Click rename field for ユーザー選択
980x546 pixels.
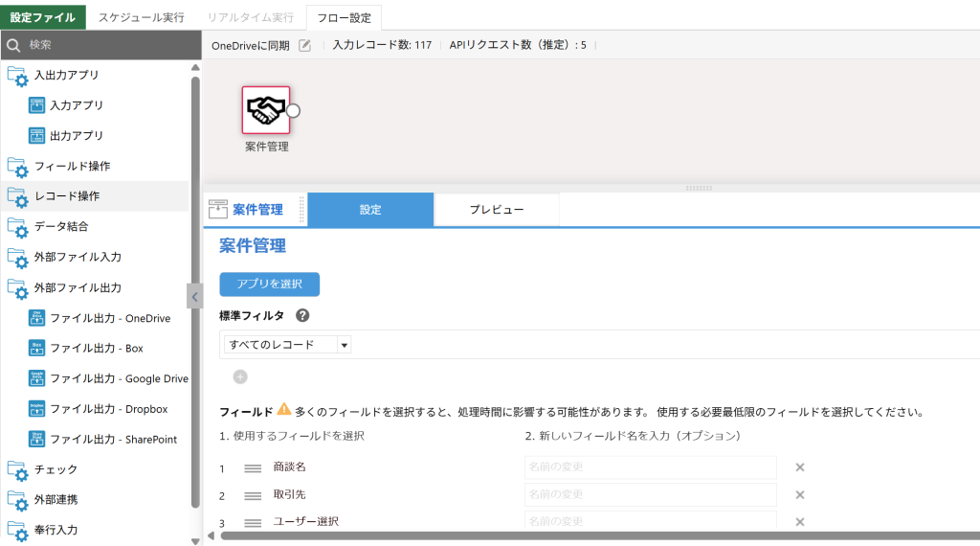pos(651,520)
